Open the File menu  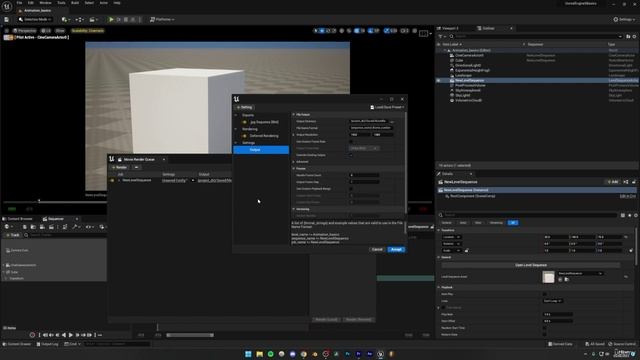pos(19,3)
